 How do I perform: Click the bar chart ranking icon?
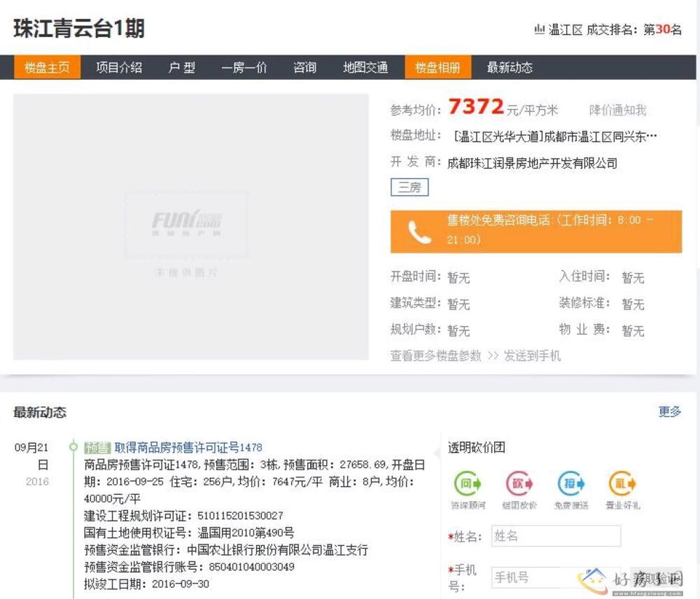[x=539, y=29]
